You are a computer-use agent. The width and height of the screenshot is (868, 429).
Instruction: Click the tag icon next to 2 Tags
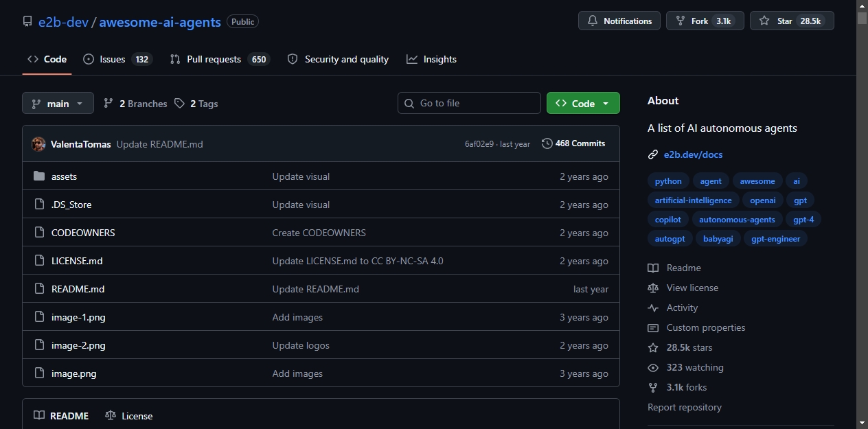(179, 103)
